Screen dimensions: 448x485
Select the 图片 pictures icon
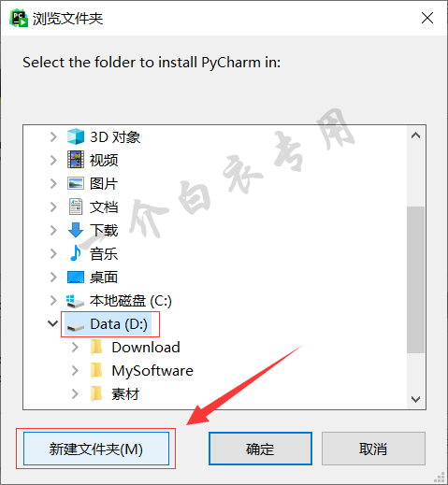[76, 183]
